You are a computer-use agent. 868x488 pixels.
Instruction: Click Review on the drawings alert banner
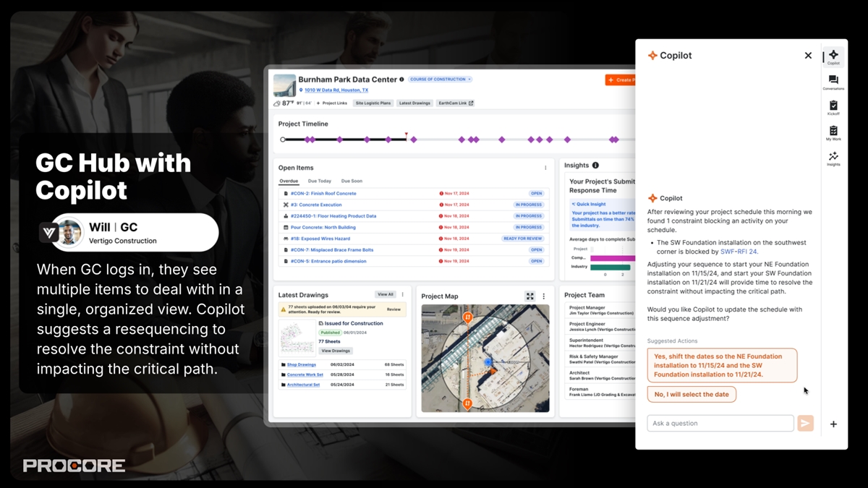pos(393,309)
